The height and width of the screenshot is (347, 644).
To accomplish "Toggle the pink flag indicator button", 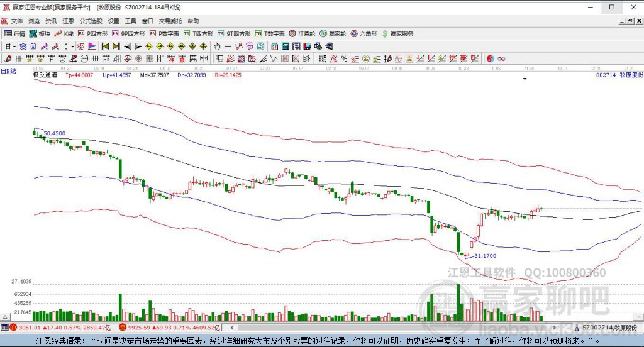I will click(92, 47).
